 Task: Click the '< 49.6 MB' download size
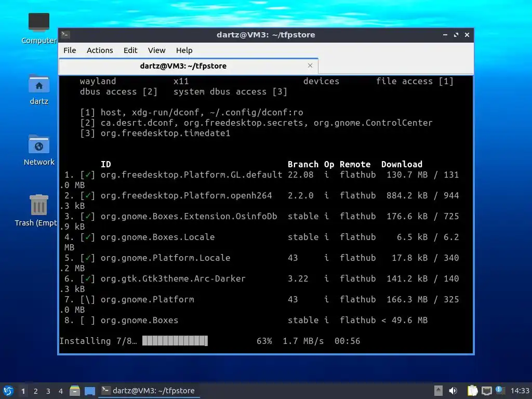point(404,320)
